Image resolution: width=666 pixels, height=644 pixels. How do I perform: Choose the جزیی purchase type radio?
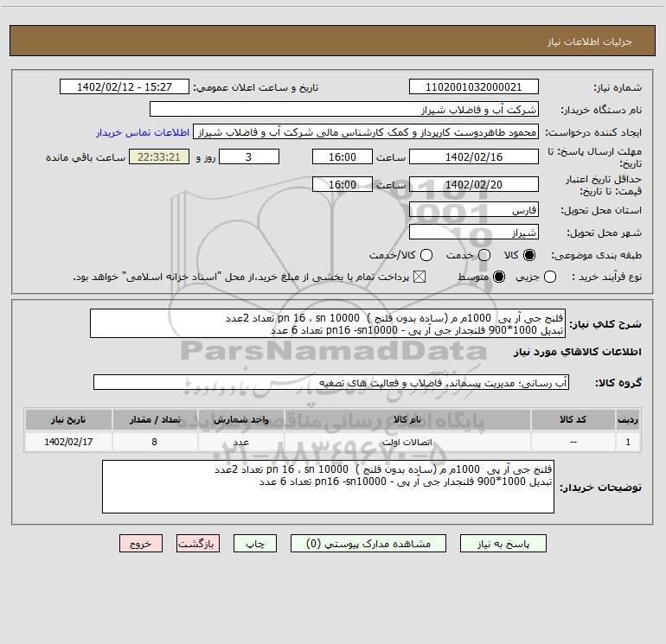tap(549, 277)
